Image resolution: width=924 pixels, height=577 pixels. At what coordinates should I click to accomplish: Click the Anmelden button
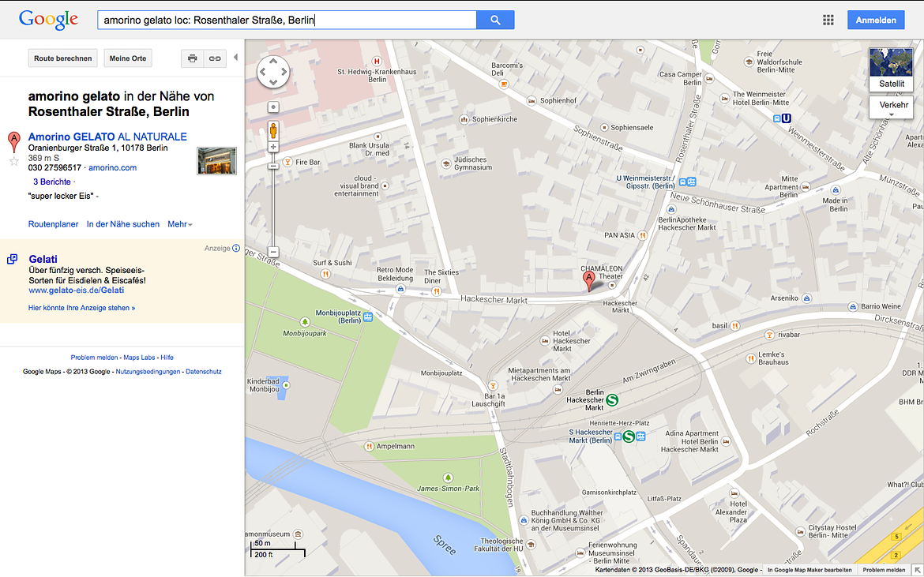pyautogui.click(x=876, y=20)
